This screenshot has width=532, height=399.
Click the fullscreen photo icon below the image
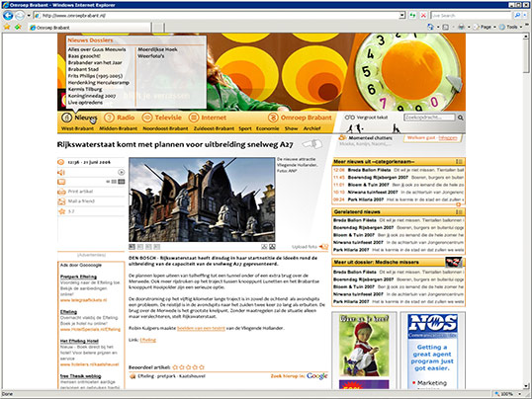point(272,247)
